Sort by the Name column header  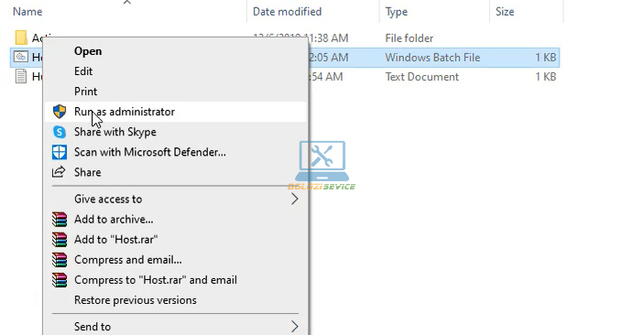[x=27, y=12]
